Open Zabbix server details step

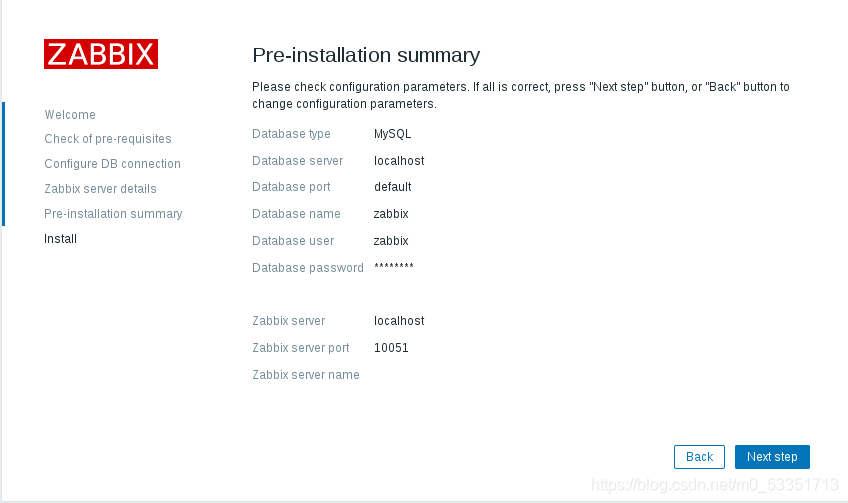tap(100, 189)
